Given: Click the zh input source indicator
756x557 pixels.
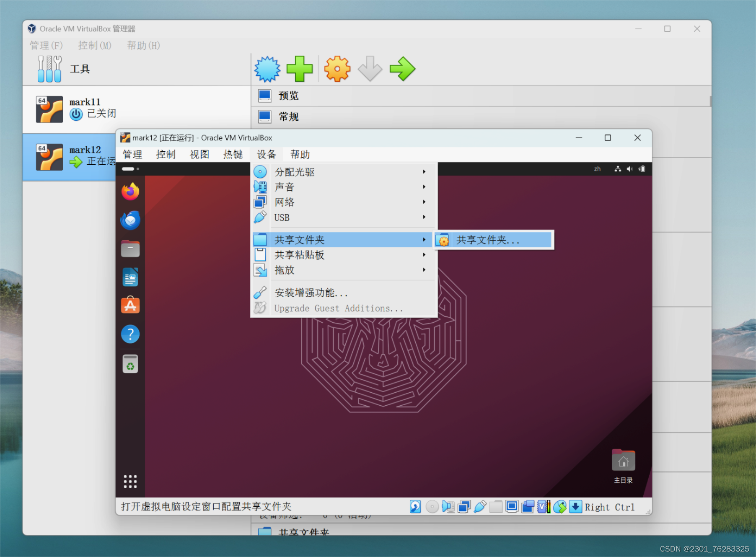Looking at the screenshot, I should [x=597, y=169].
